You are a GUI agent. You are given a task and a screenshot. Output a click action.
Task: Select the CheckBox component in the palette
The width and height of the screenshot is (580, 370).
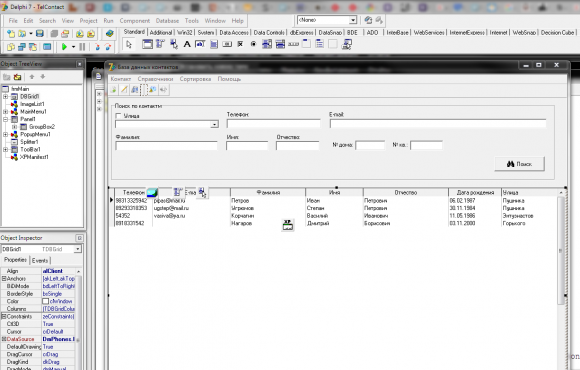(240, 44)
